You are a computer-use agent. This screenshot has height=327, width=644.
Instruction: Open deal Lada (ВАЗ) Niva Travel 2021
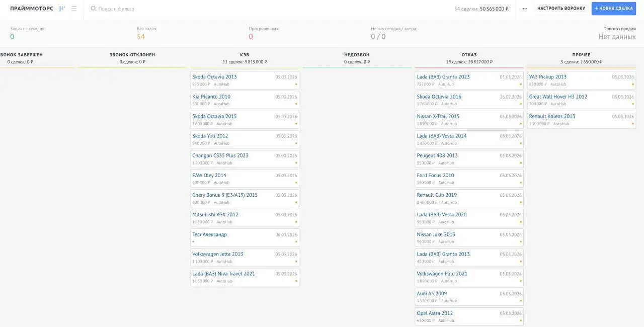click(x=223, y=274)
